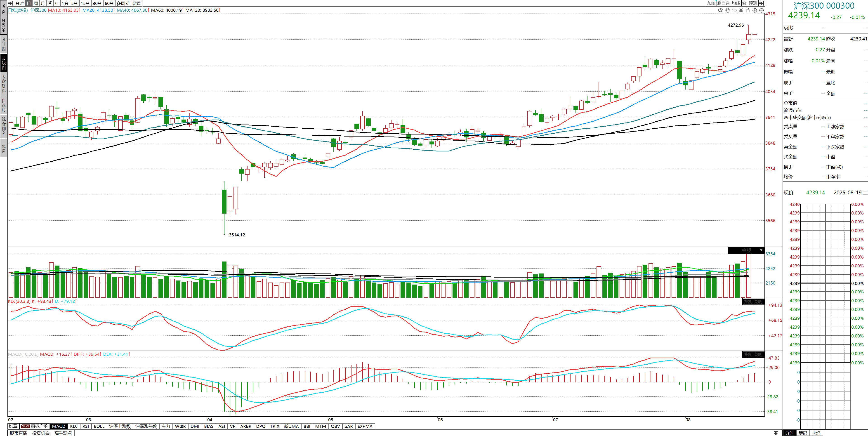This screenshot has width=868, height=436.
Task: Switch to the 周 weekly period tab
Action: click(36, 3)
